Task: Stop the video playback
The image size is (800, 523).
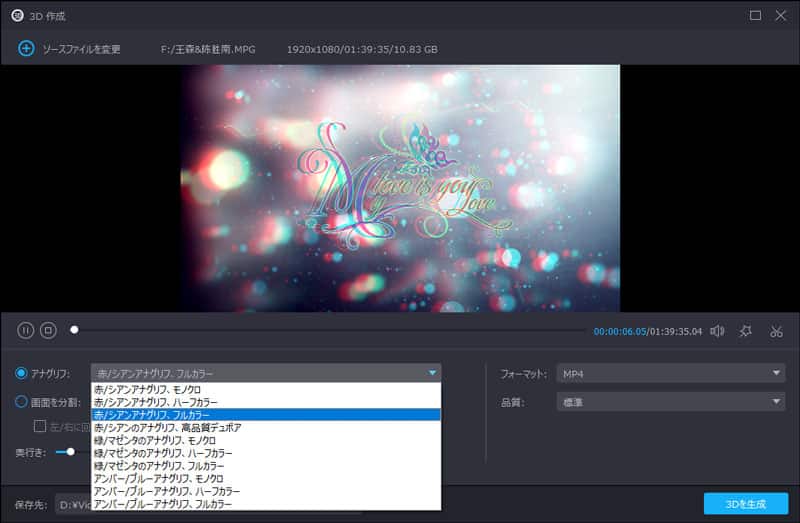Action: [48, 331]
